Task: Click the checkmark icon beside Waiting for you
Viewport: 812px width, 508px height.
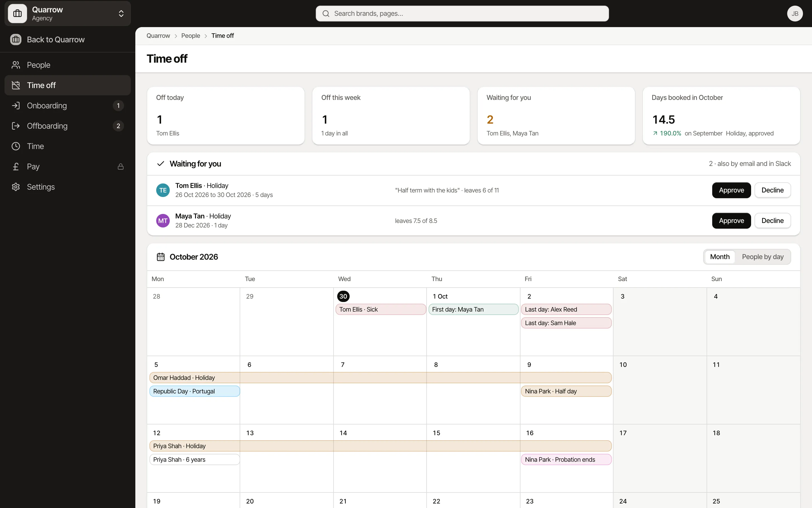Action: coord(161,164)
